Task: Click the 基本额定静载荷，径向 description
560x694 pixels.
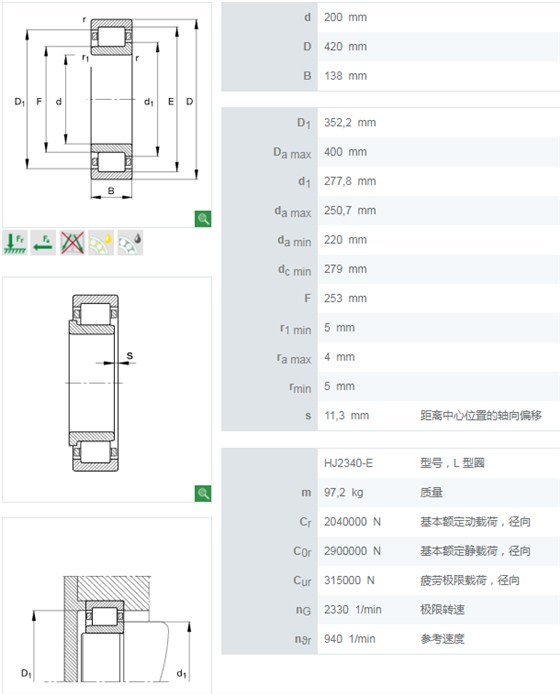Action: point(475,551)
